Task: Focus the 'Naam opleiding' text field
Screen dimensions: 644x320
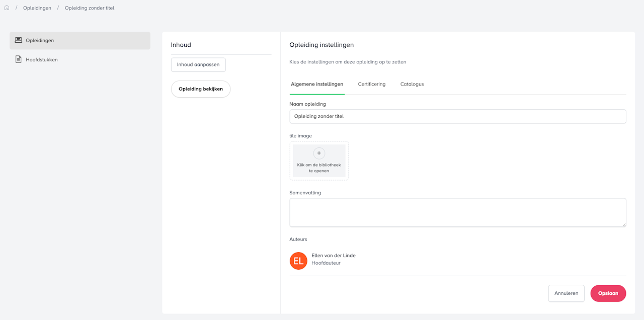Action: (x=457, y=116)
